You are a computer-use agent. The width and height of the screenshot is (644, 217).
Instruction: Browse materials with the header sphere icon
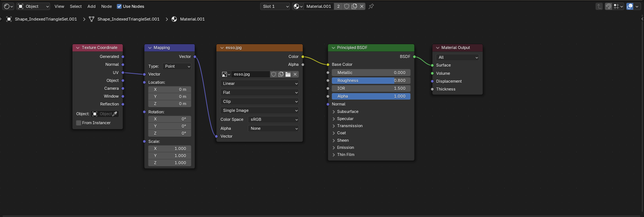(x=298, y=6)
